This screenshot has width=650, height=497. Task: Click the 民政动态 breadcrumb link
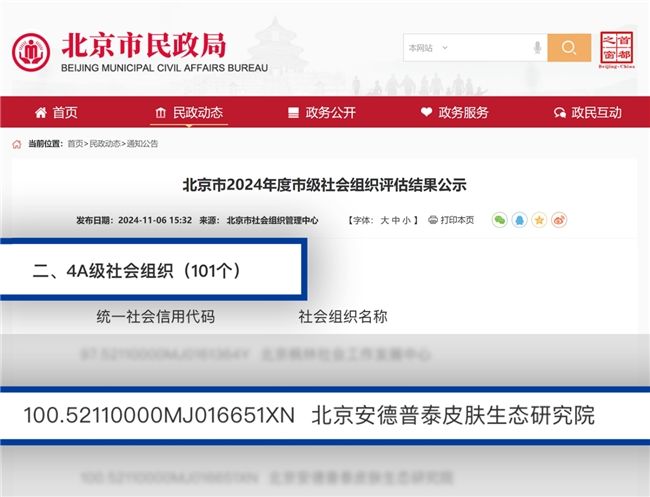coord(105,143)
